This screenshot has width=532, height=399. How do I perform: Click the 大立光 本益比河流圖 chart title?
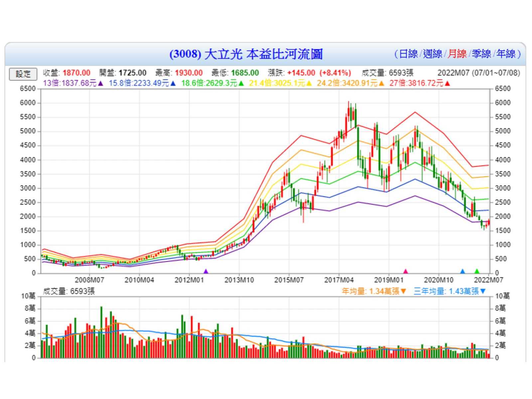[x=246, y=54]
